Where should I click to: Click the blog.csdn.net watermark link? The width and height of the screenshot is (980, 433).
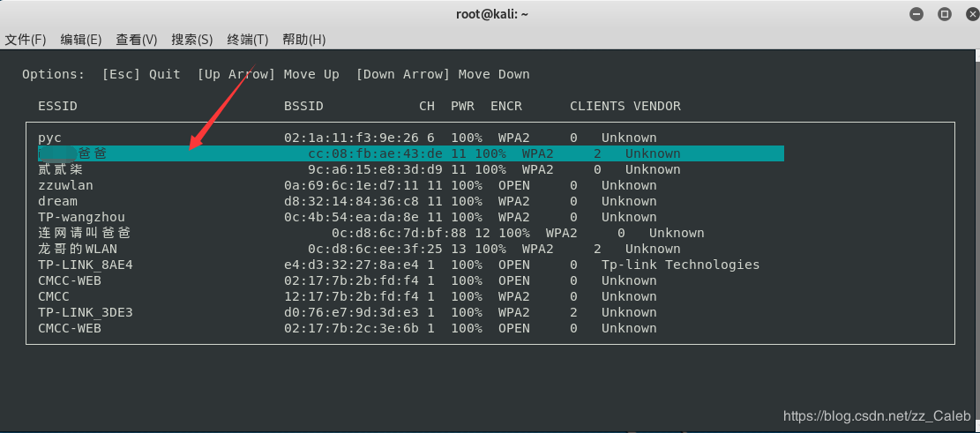(877, 415)
